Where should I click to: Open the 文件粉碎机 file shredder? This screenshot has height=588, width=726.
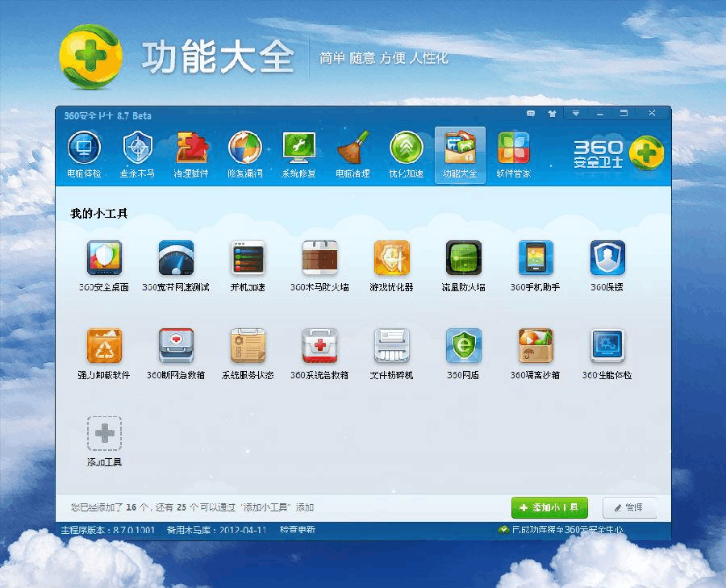point(391,354)
